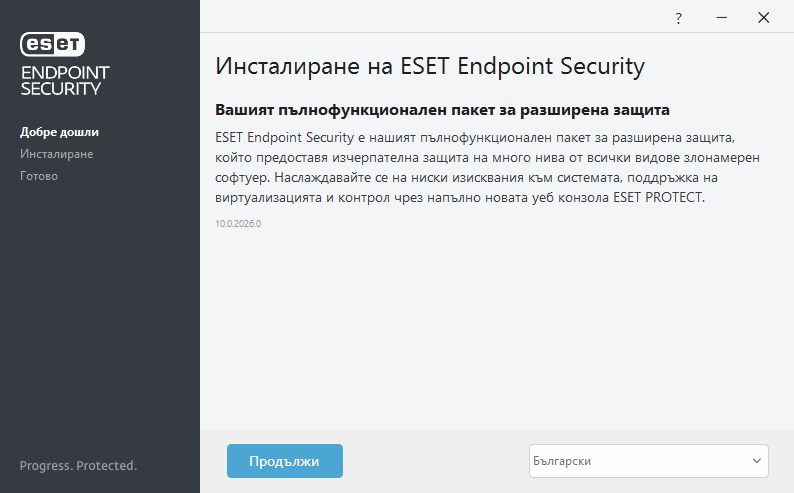The image size is (794, 493).
Task: Click the product description paragraph
Action: pos(480,165)
